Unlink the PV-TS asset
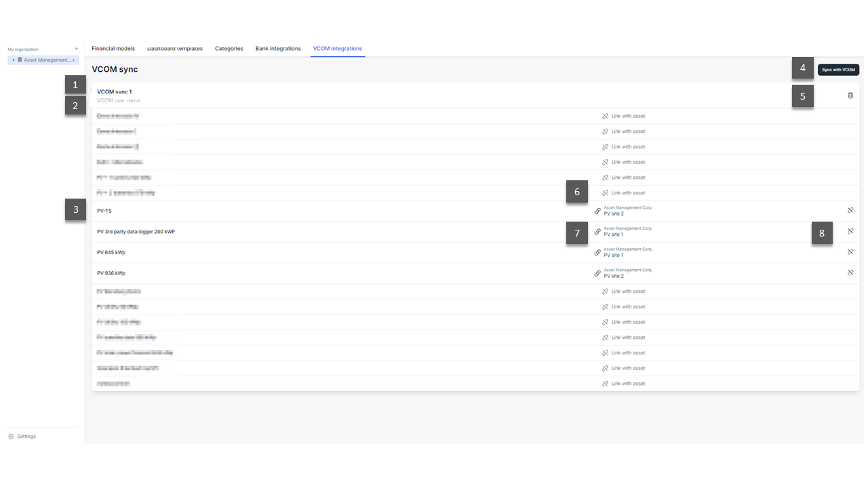 (850, 211)
